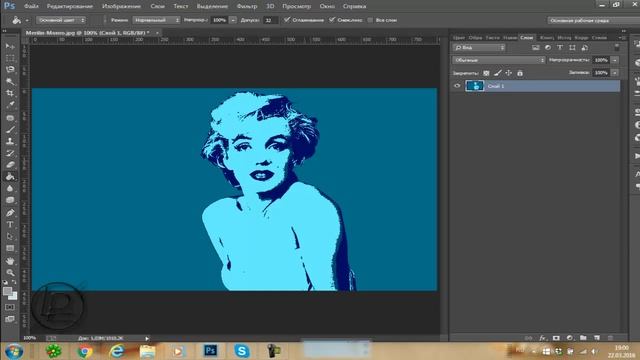
Task: Select the Zoom tool
Action: 10,272
